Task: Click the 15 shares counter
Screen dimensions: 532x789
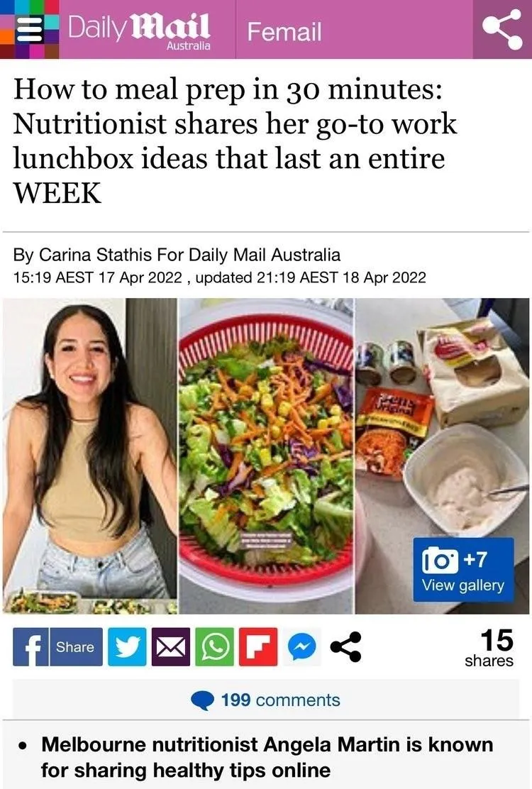Action: click(489, 648)
